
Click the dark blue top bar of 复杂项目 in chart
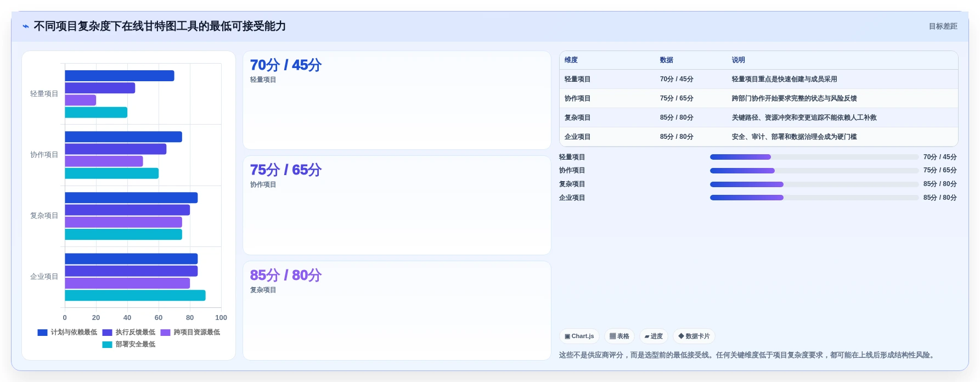click(131, 198)
